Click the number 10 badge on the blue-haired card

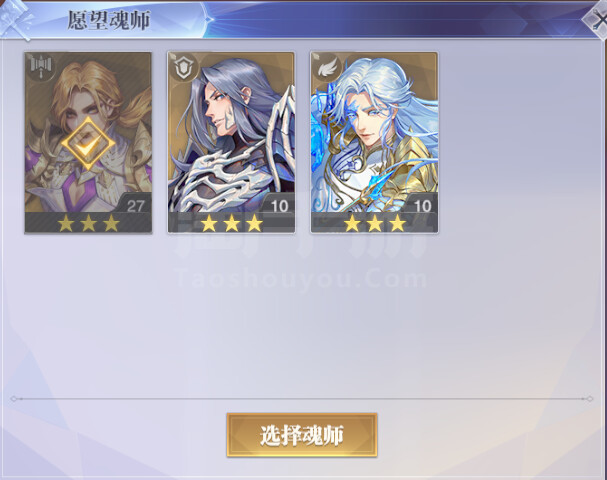click(x=422, y=206)
